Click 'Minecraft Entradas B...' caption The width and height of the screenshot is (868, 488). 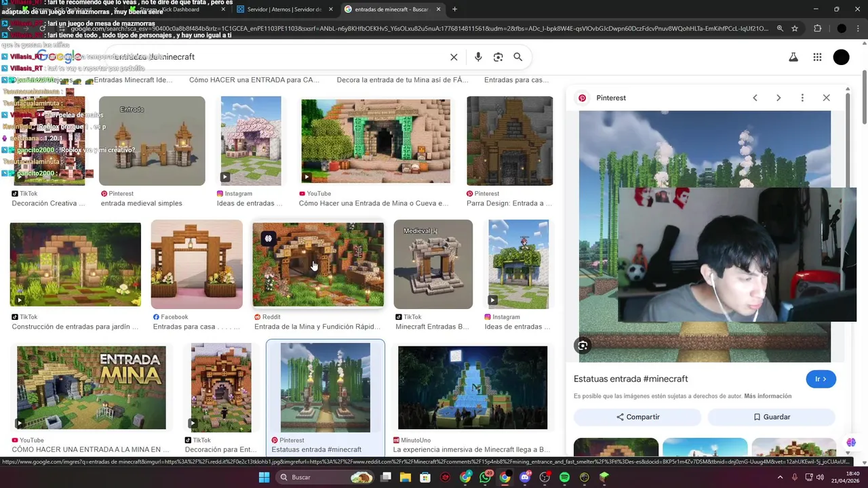[433, 327]
